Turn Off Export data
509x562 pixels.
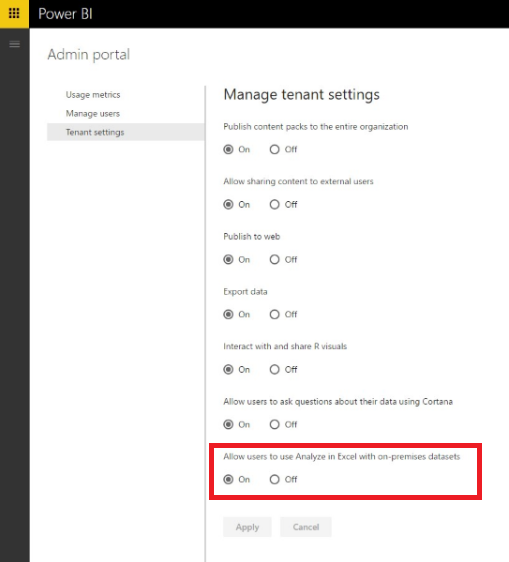275,315
